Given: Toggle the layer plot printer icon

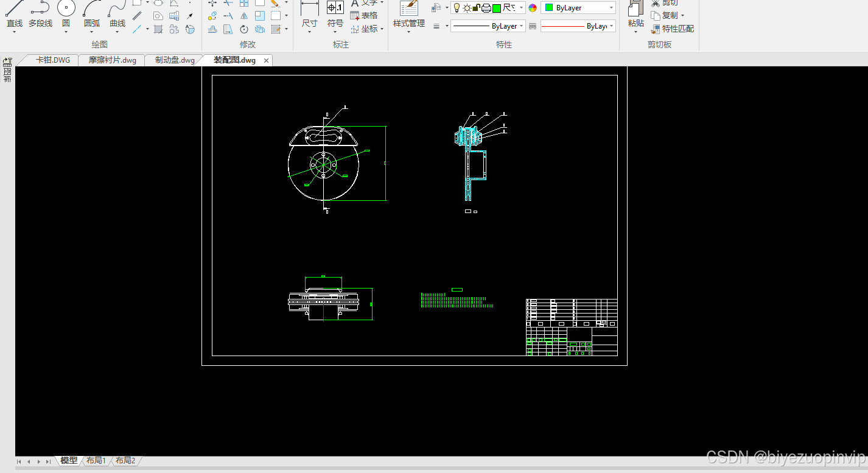Looking at the screenshot, I should click(x=486, y=8).
